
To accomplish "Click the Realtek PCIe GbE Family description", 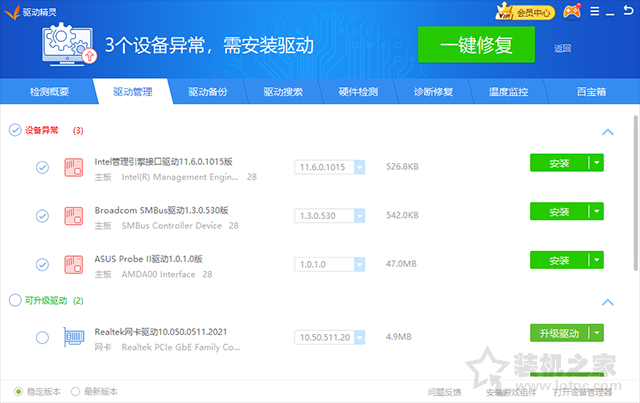I will pos(181,347).
